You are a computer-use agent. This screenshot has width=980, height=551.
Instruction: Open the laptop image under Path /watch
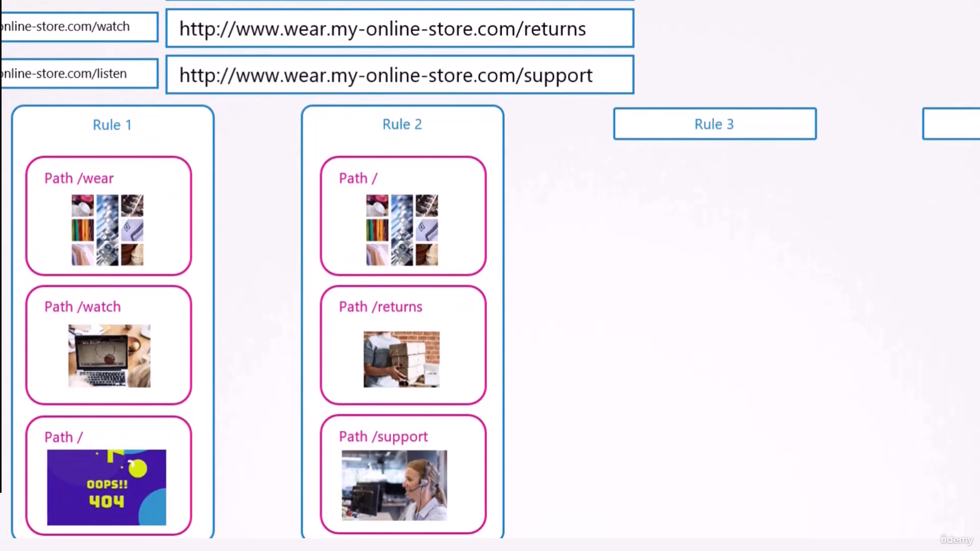[x=109, y=356]
